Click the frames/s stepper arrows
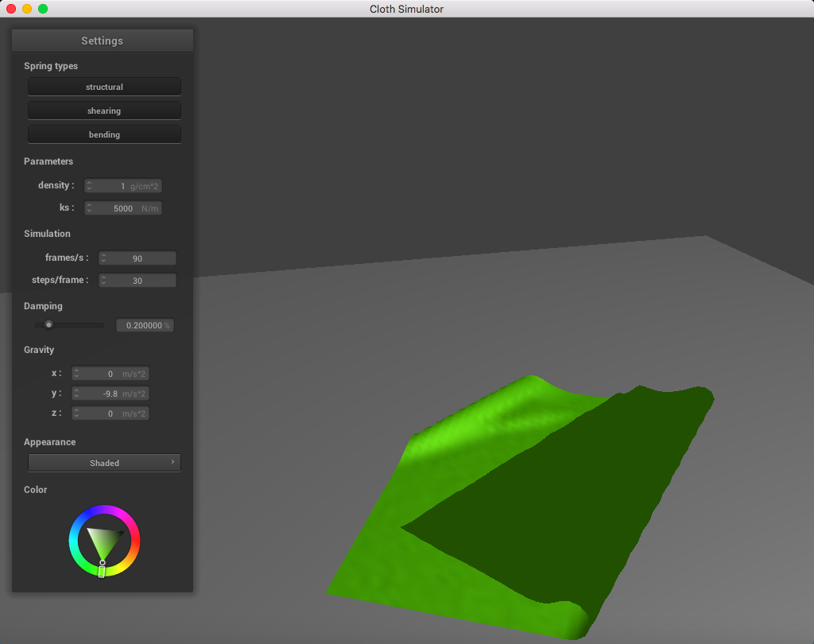This screenshot has height=644, width=814. tap(103, 258)
